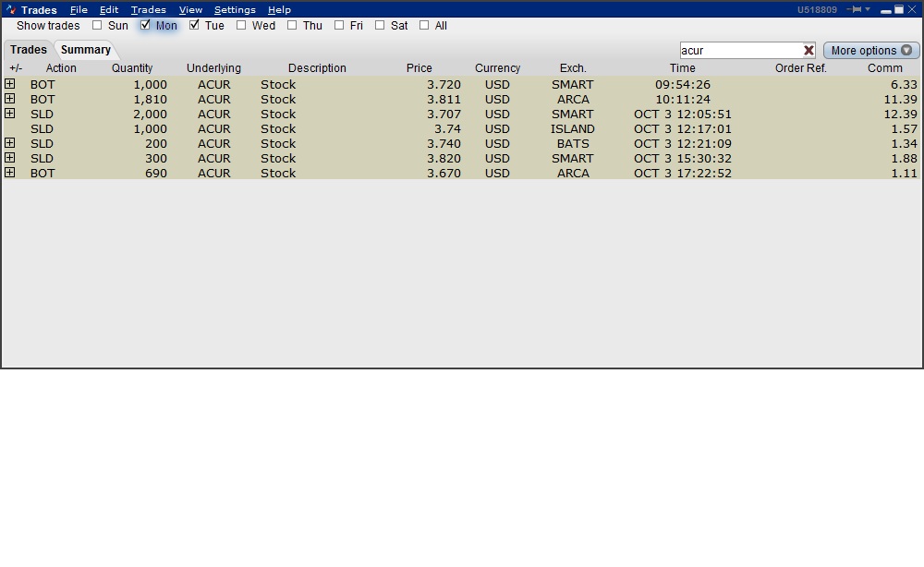924x567 pixels.
Task: Click the 3.811 price cell
Action: coord(444,100)
